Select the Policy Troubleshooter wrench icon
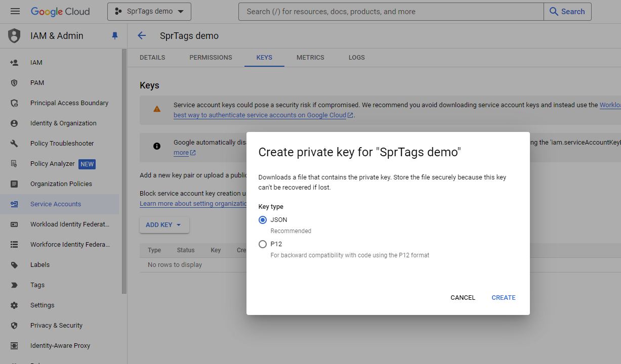Viewport: 621px width, 364px height. 15,143
